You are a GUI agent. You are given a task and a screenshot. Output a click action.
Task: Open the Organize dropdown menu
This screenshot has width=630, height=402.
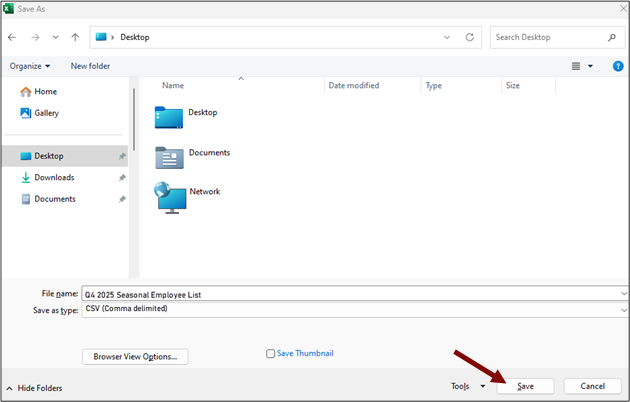coord(30,66)
